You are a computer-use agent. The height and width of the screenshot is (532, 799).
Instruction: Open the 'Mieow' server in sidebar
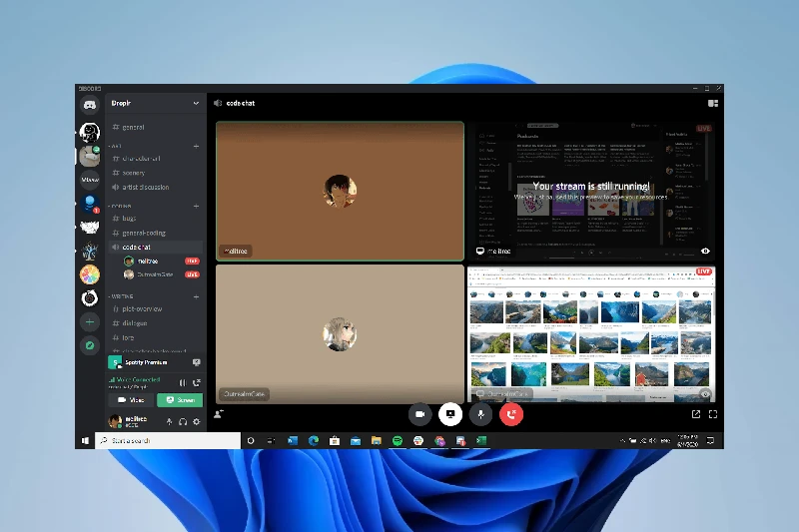click(x=90, y=180)
